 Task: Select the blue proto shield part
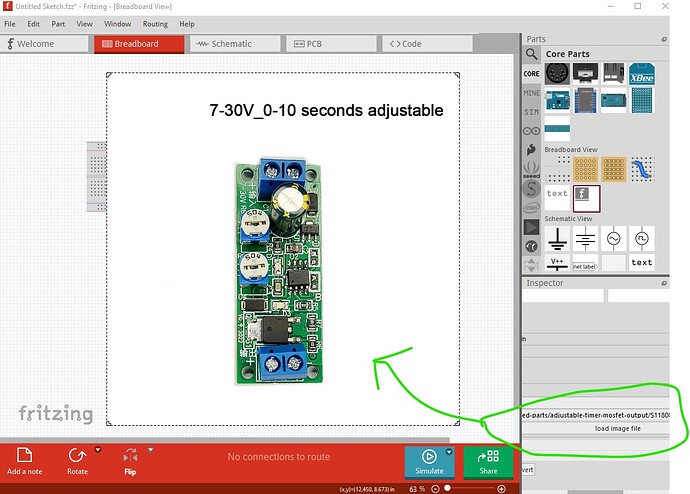click(642, 100)
